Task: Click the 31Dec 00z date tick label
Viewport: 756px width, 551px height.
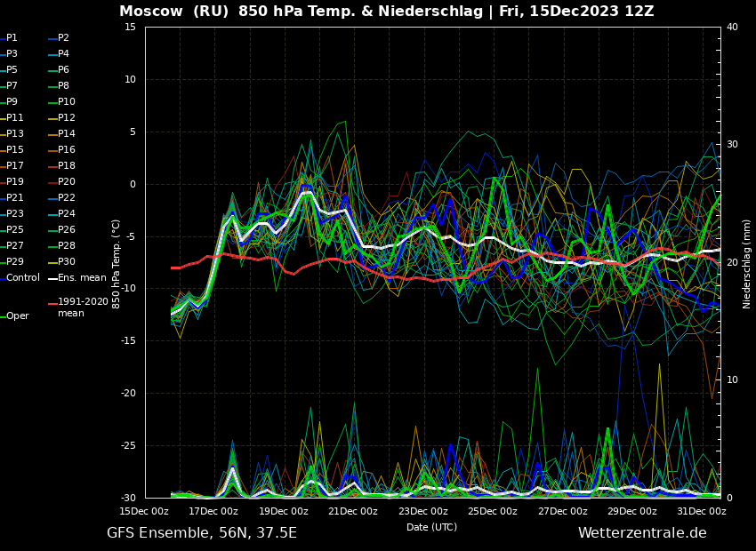Action: (x=701, y=512)
